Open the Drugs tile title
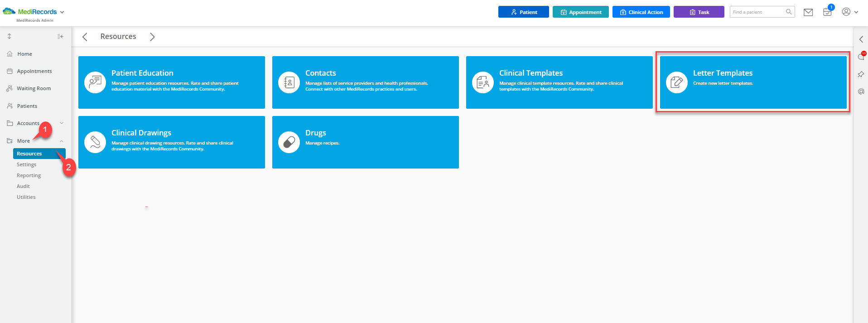 (316, 133)
